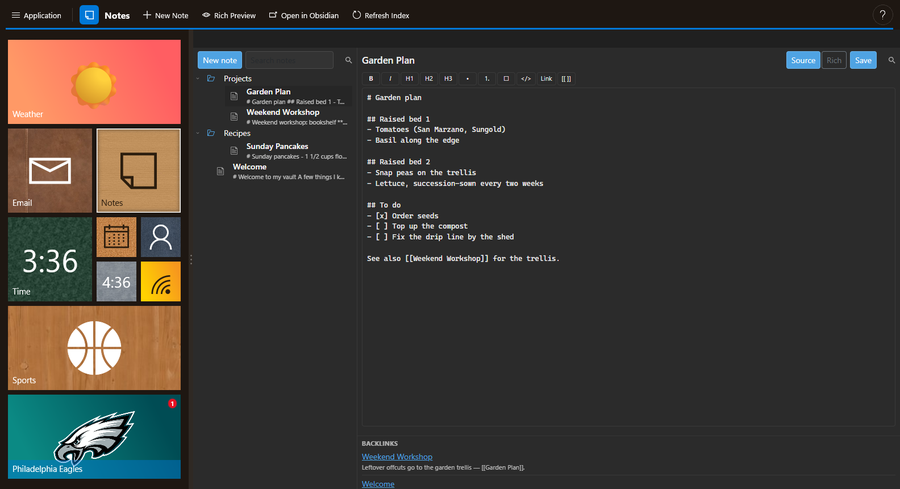900x489 pixels.
Task: Open the Application hamburger menu
Action: (36, 15)
